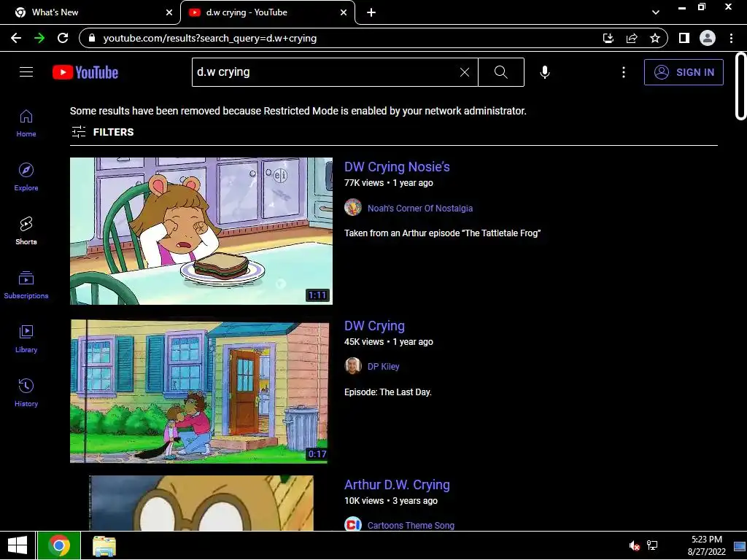The width and height of the screenshot is (747, 560).
Task: Start voice search with microphone icon
Action: point(544,72)
